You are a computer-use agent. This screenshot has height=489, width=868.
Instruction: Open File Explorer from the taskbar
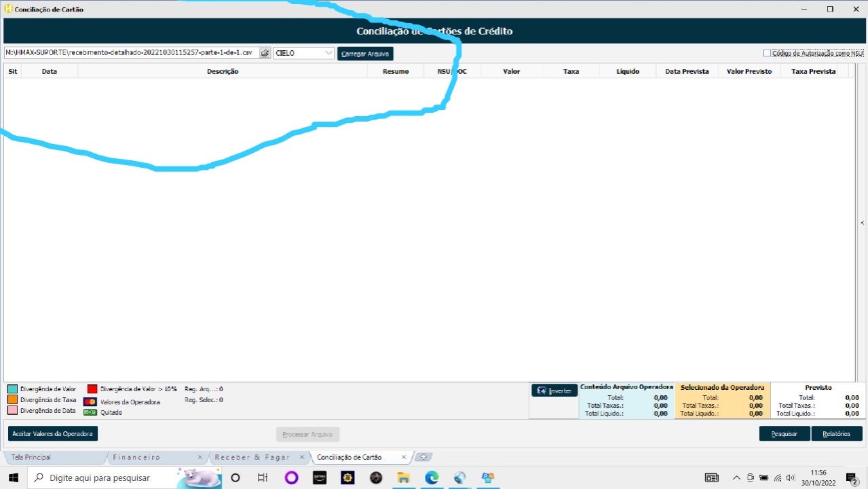point(404,477)
